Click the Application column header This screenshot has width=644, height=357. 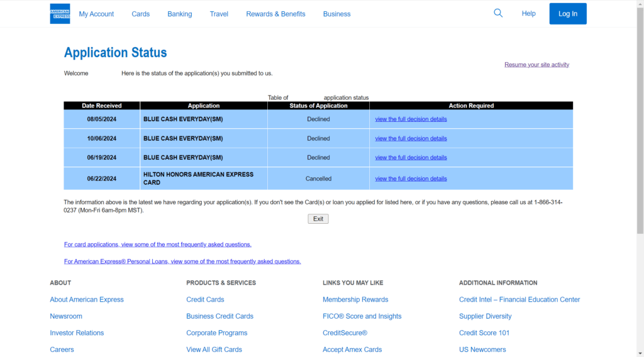tap(204, 106)
